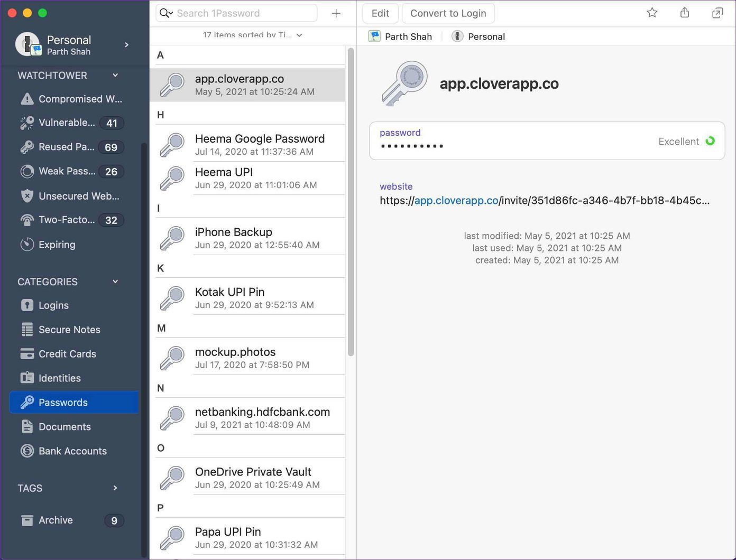Select the app.cloverapp.co list item
Viewport: 736px width, 560px height.
point(247,85)
